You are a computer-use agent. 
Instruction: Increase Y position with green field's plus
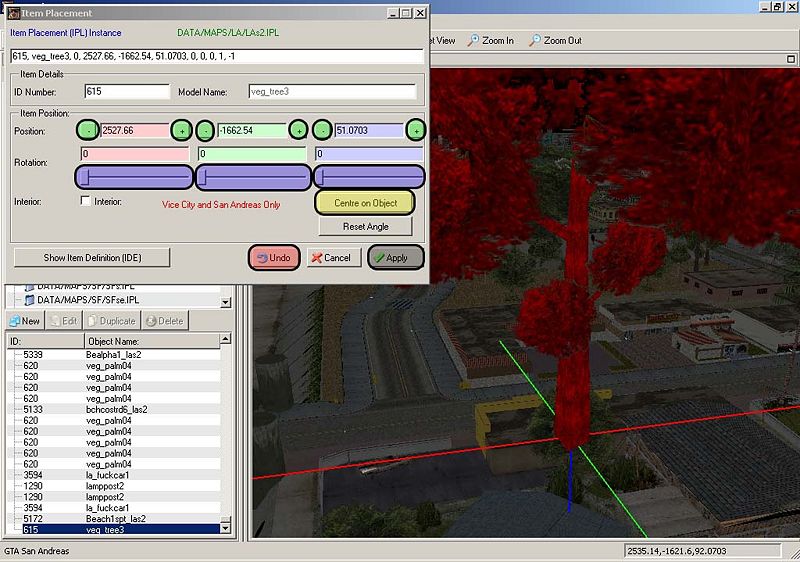pyautogui.click(x=298, y=130)
